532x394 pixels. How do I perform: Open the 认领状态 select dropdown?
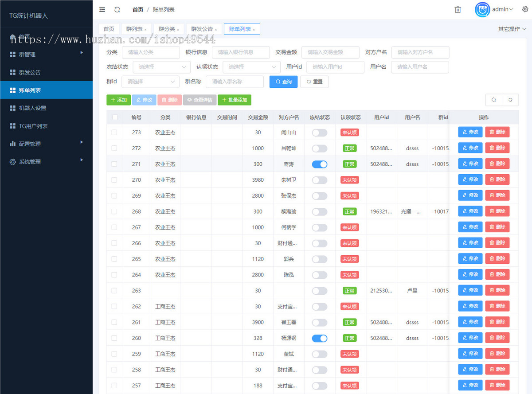(x=252, y=67)
